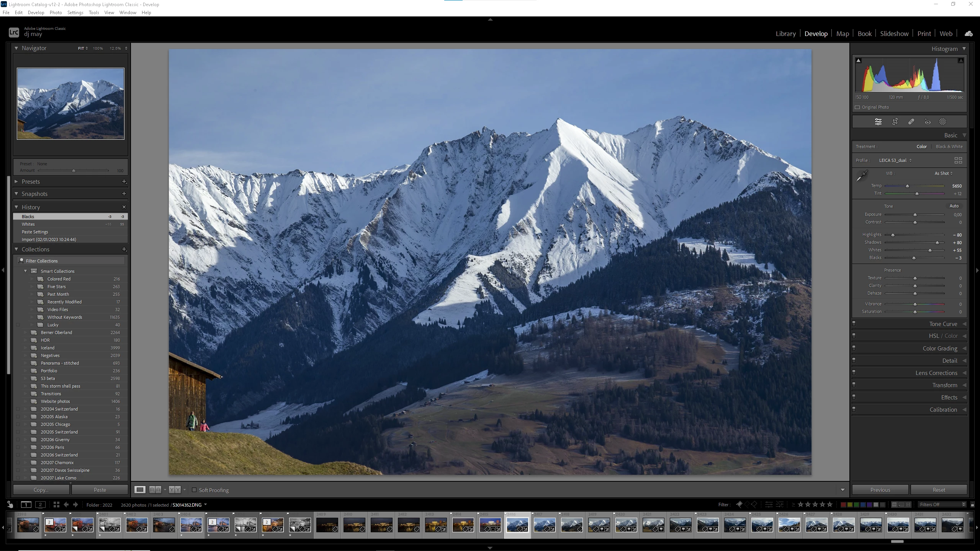Open the Masking tool
This screenshot has height=551, width=980.
pyautogui.click(x=942, y=122)
